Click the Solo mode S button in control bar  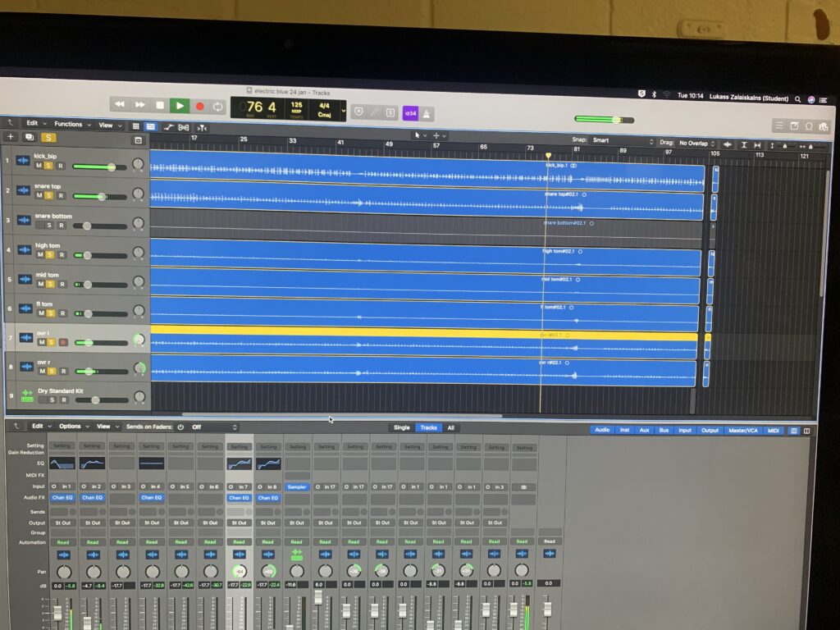(390, 112)
